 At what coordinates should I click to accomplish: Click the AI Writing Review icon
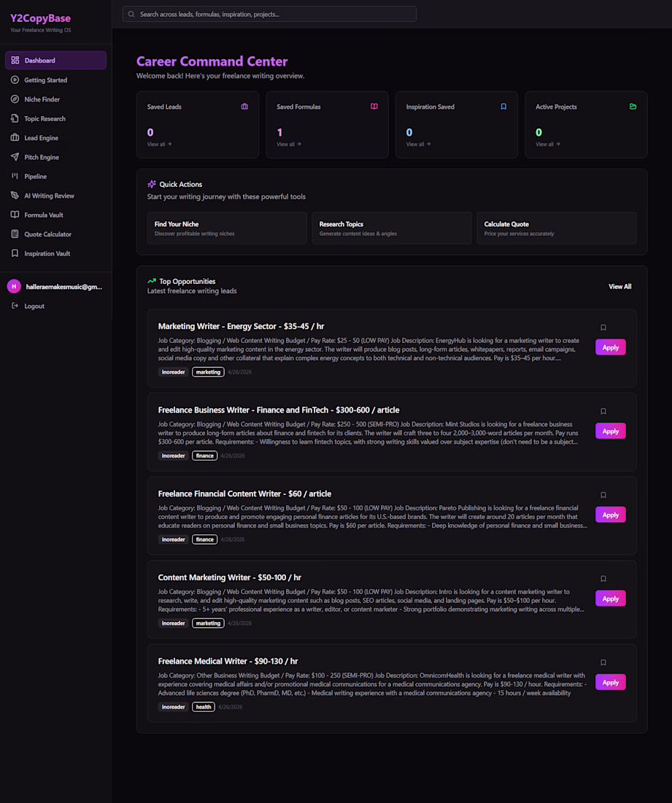[x=15, y=196]
